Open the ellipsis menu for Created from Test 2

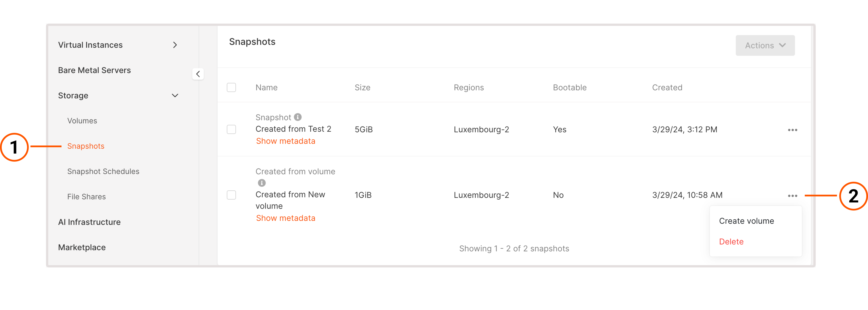pos(793,130)
